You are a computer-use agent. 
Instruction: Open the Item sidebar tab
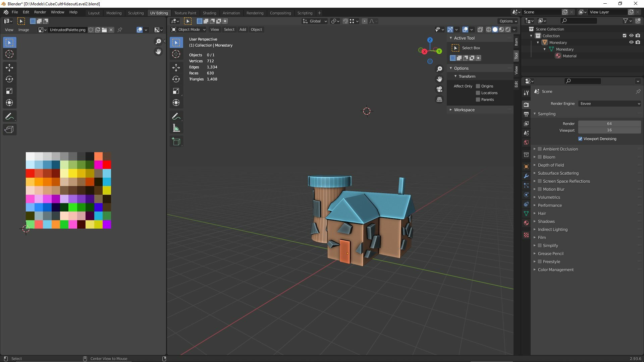tap(516, 42)
